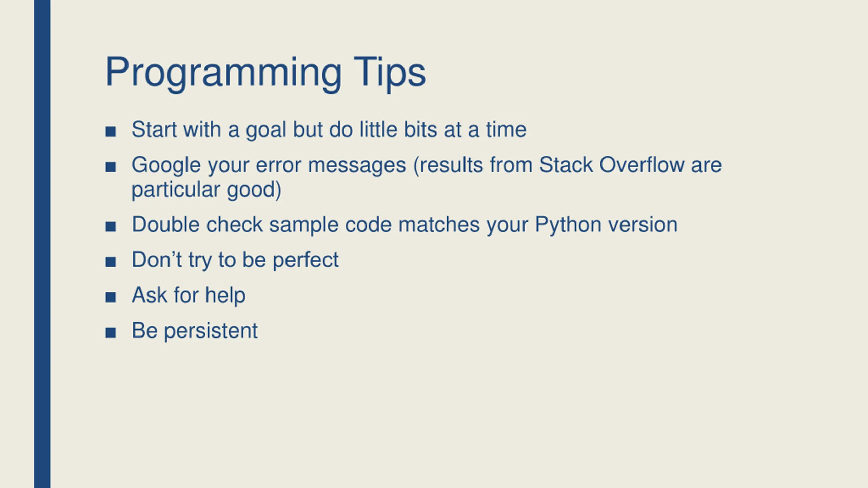Click the word "Python" in the third bullet
The image size is (868, 488).
[568, 225]
